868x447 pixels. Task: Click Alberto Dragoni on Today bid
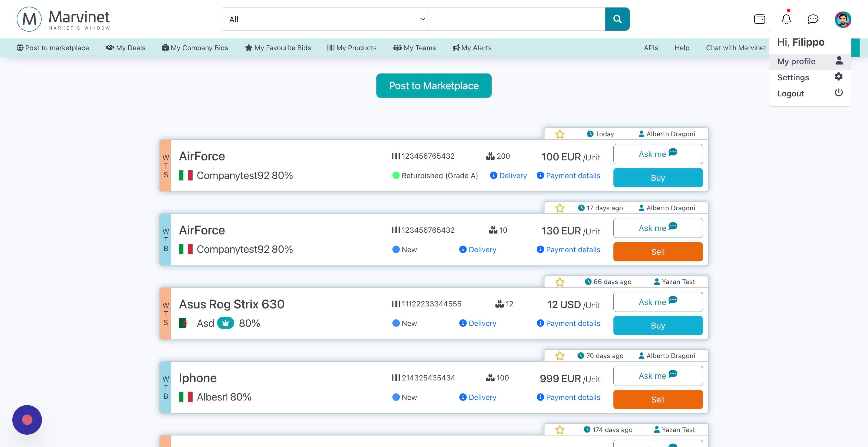coord(667,134)
